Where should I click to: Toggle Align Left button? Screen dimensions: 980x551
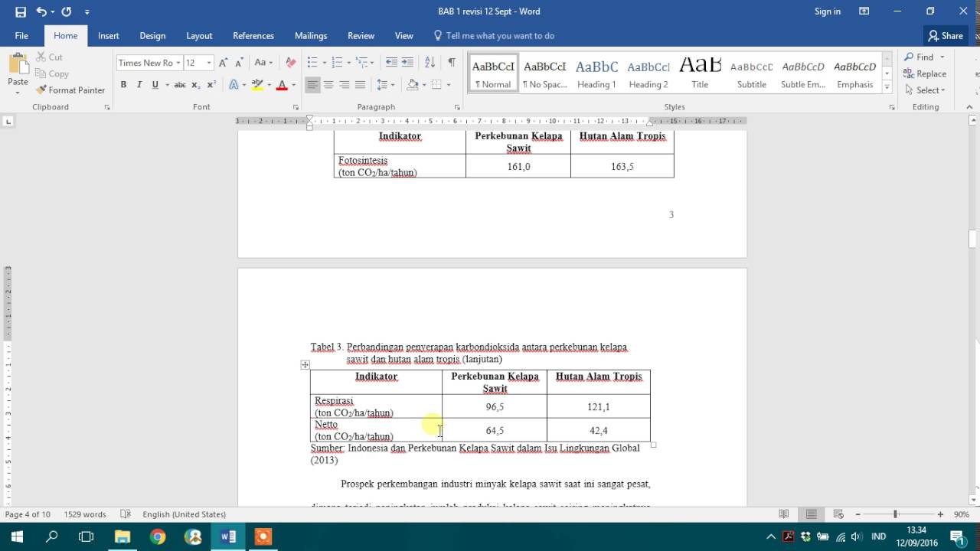(x=312, y=85)
